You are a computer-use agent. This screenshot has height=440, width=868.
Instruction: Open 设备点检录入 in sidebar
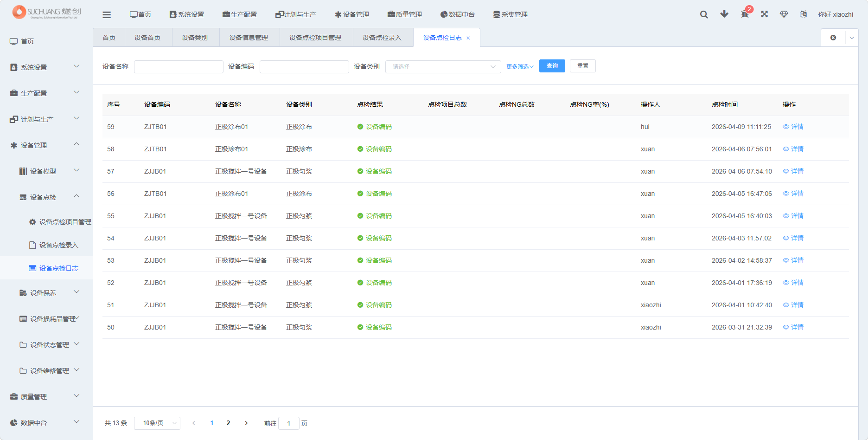point(46,245)
